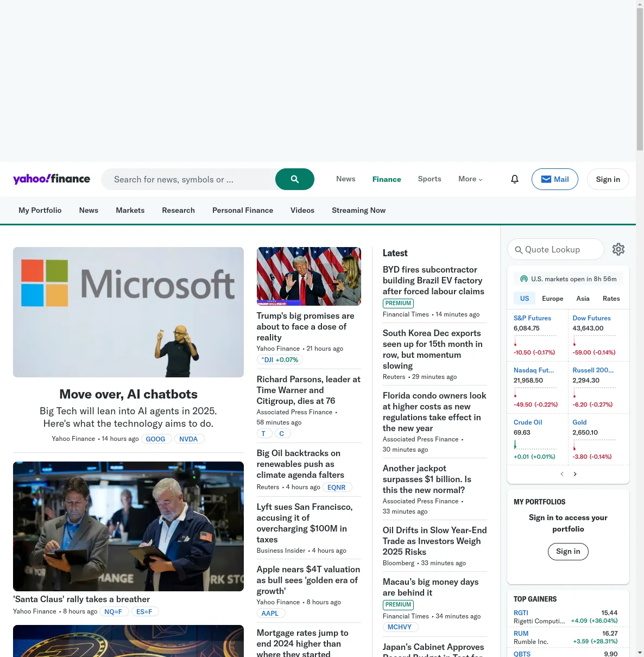
Task: Open 'Move over, AI chatbots' headline
Action: 128,394
